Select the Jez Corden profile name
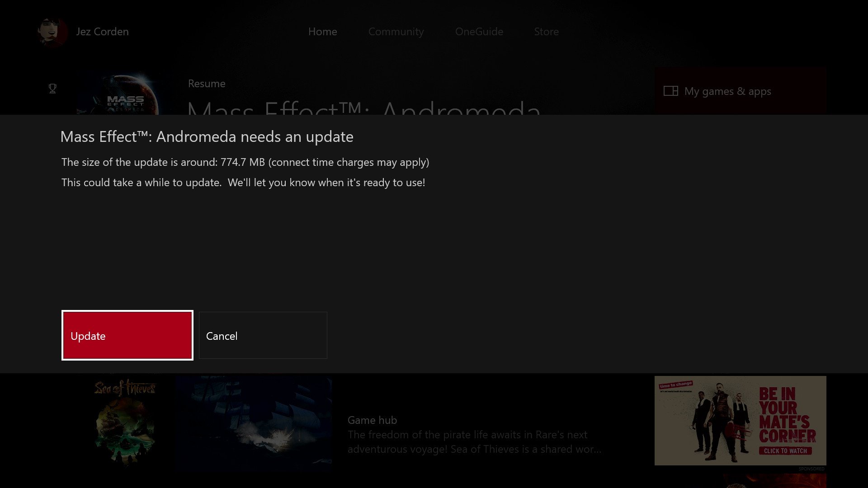This screenshot has width=868, height=488. click(102, 32)
